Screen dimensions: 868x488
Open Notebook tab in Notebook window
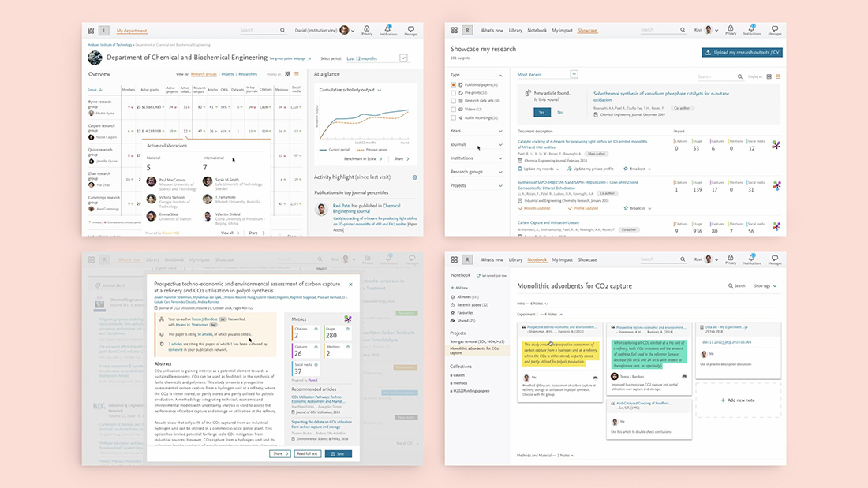click(537, 259)
